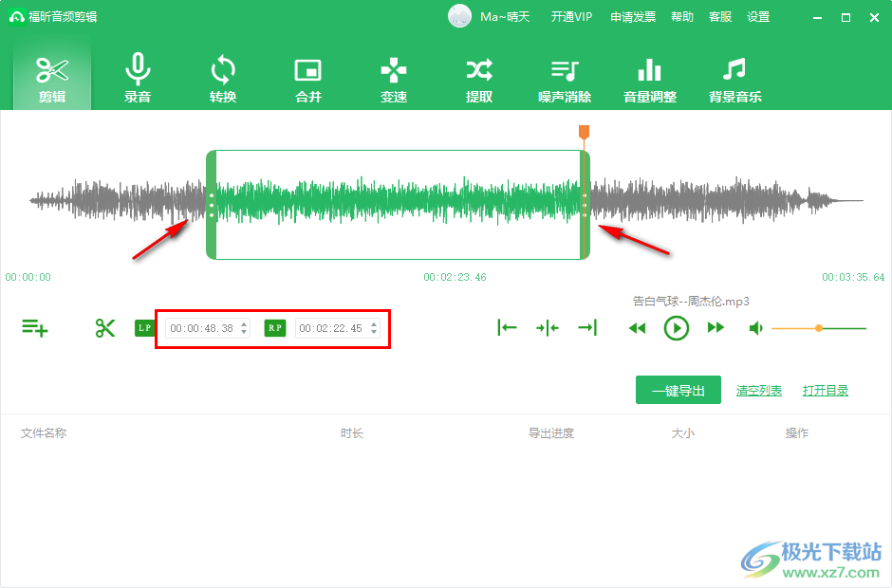Click the user avatar icon
The image size is (892, 588).
click(x=459, y=16)
